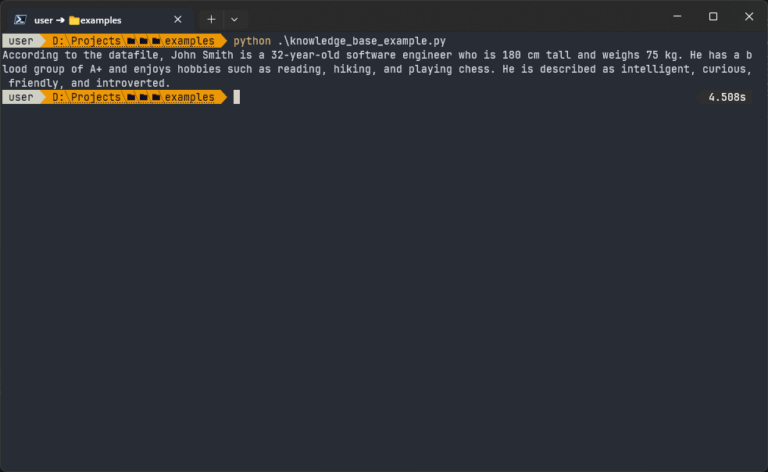Select the "user → examples" tab
The height and width of the screenshot is (472, 768).
98,19
